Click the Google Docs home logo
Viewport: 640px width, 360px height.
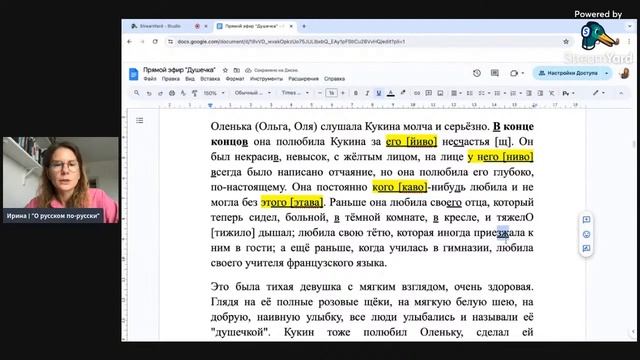click(x=133, y=74)
